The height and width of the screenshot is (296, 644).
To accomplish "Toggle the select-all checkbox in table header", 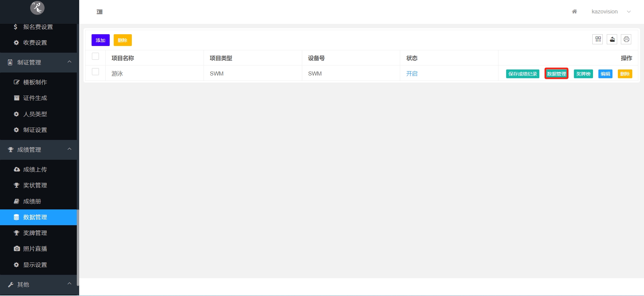I will click(x=96, y=56).
